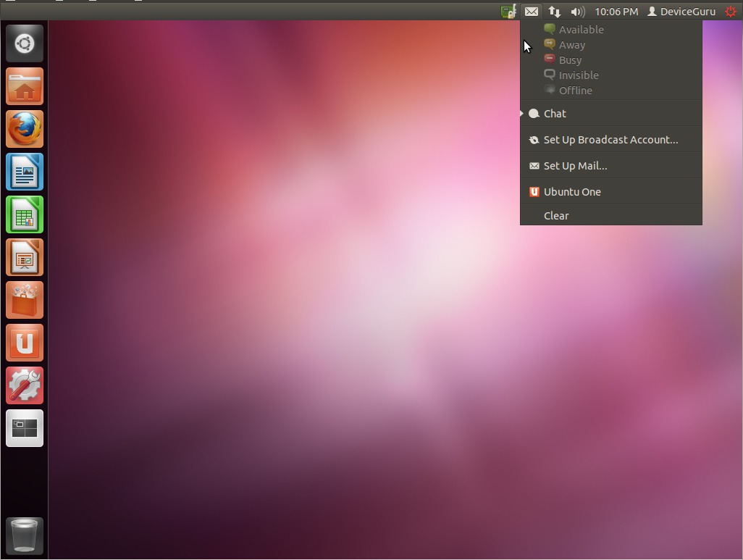Click the messaging envelope indicator in panel

[532, 12]
